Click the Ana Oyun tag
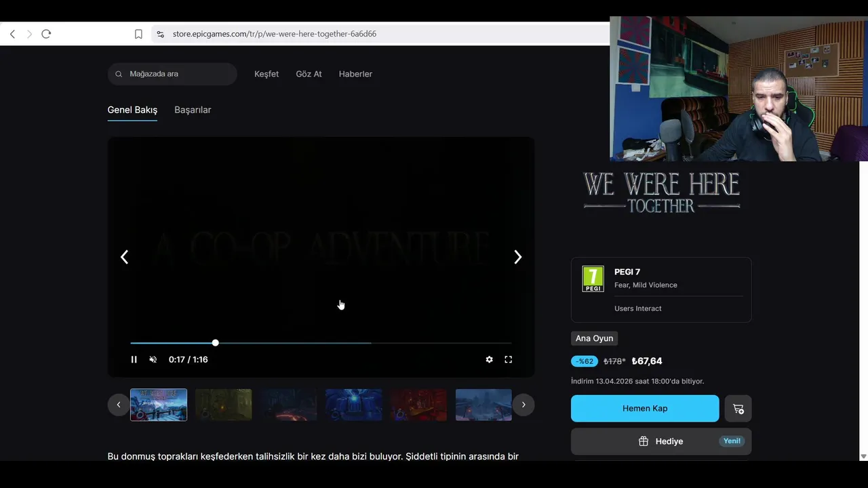 click(594, 338)
